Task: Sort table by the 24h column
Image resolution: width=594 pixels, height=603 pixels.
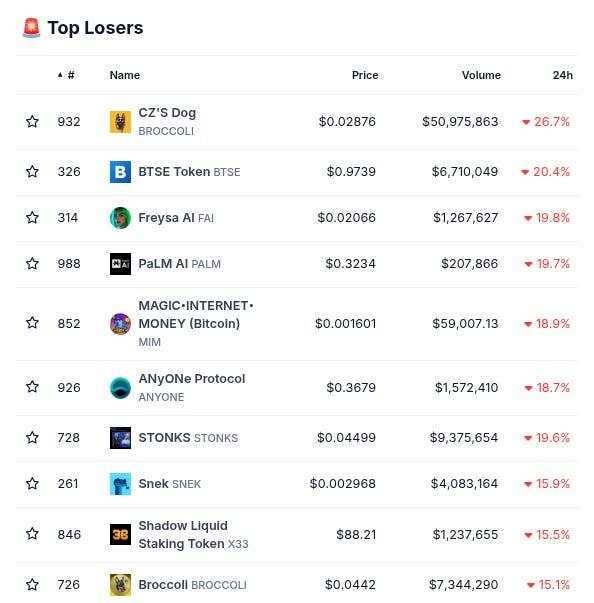Action: (x=562, y=75)
